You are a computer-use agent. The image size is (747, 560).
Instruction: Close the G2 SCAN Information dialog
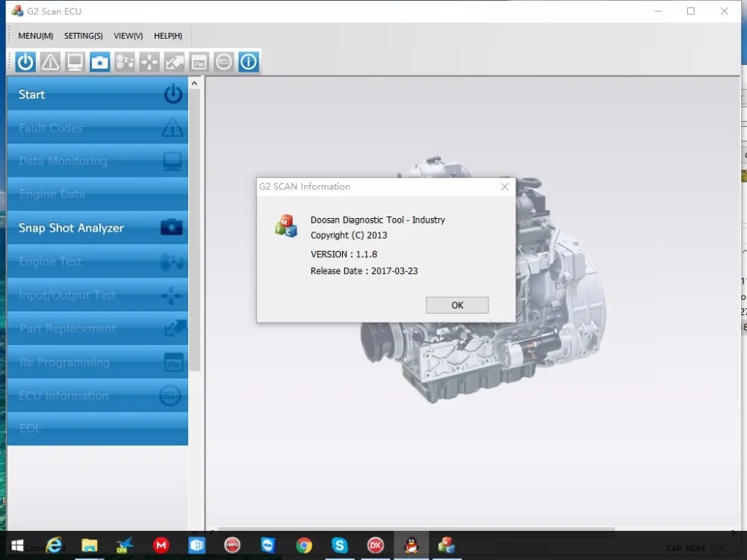click(504, 187)
